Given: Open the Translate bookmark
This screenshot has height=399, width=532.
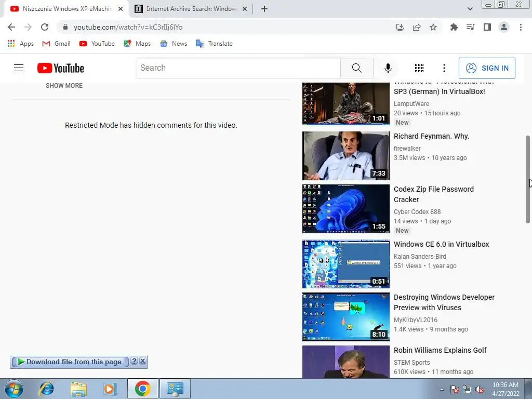Looking at the screenshot, I should [214, 44].
